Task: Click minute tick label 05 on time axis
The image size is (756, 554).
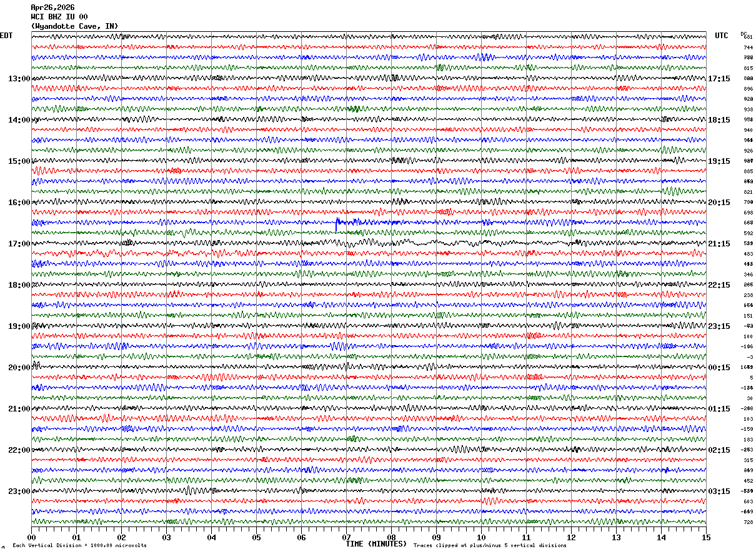Action: click(256, 537)
